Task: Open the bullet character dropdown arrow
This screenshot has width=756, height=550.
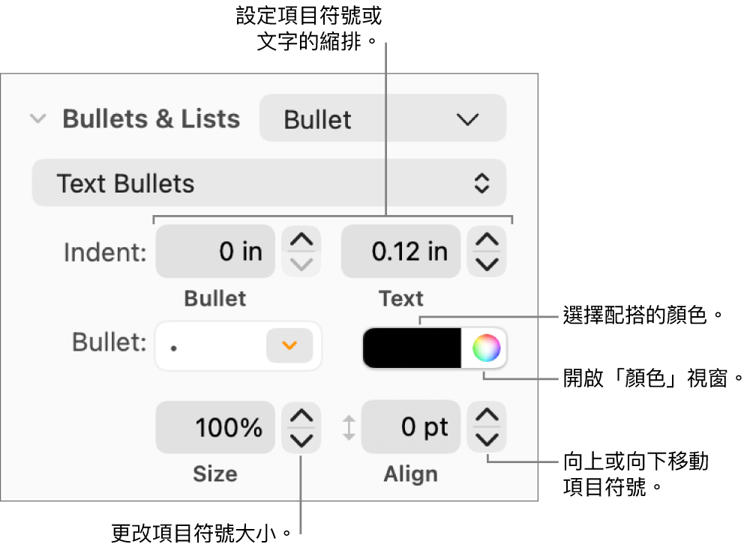Action: (289, 345)
